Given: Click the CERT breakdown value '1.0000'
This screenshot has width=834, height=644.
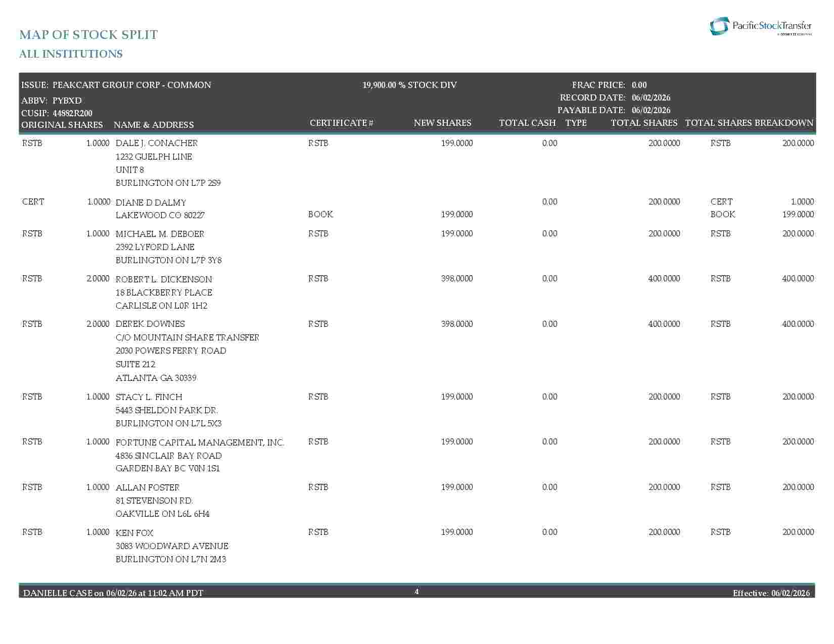Looking at the screenshot, I should (802, 202).
